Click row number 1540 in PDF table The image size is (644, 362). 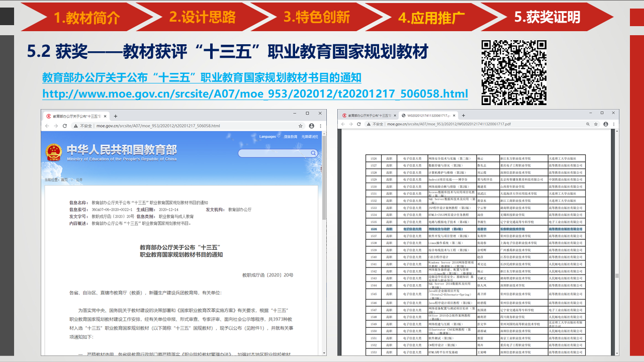click(374, 257)
